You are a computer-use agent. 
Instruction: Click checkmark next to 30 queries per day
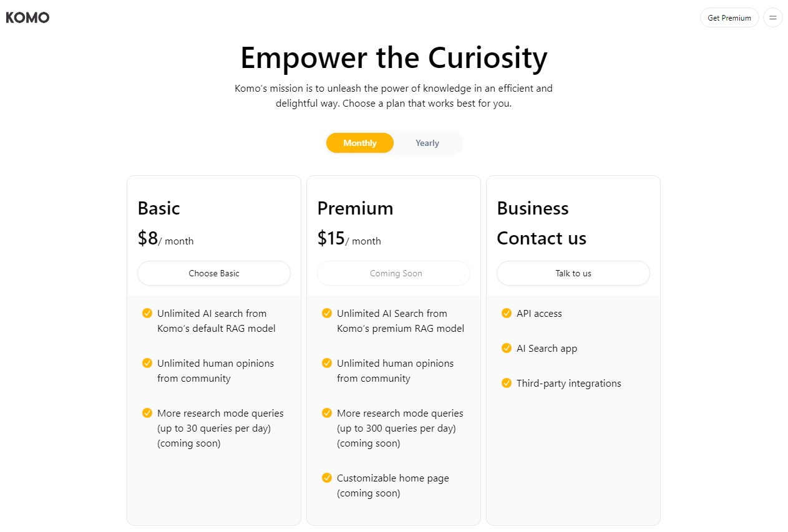click(x=147, y=413)
